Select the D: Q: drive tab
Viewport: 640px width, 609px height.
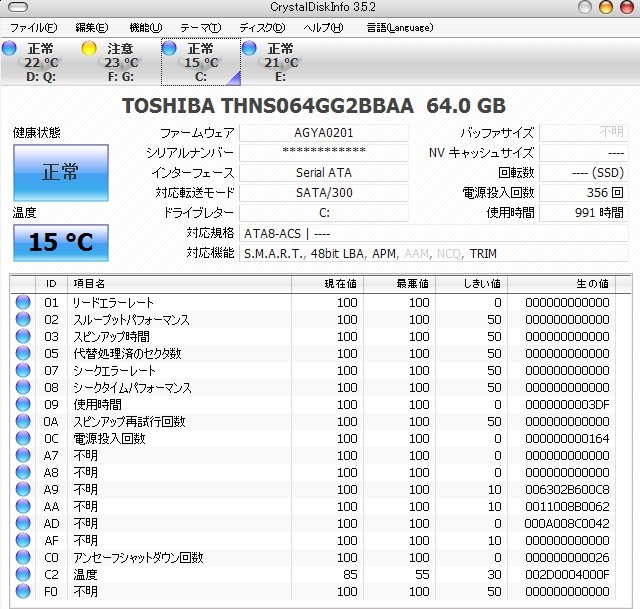pos(40,62)
